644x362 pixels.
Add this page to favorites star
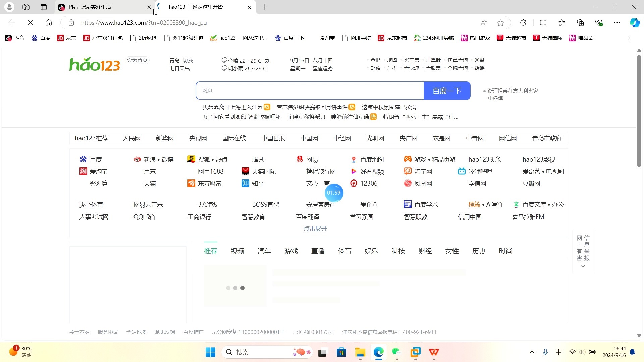coord(500,23)
